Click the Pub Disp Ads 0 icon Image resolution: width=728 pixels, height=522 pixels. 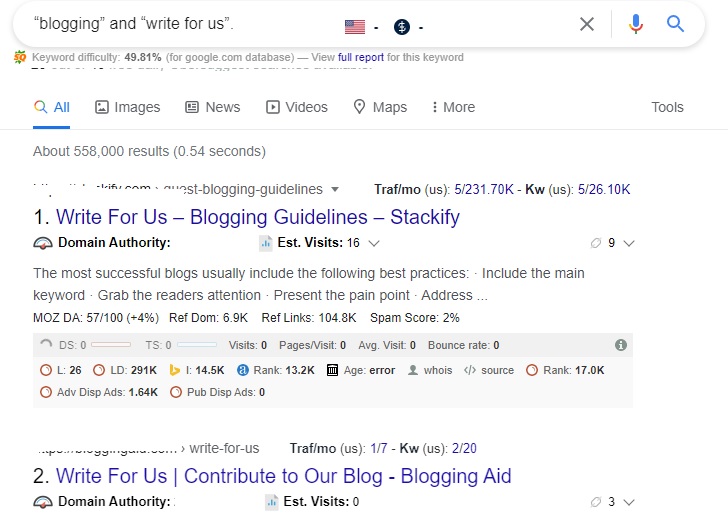176,392
